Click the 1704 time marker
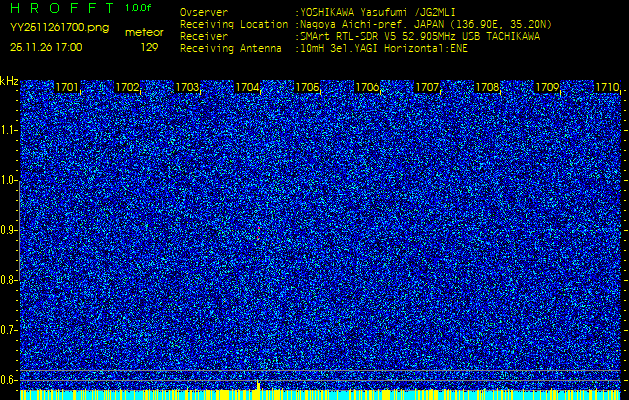Image resolution: width=629 pixels, height=400 pixels. (x=247, y=87)
